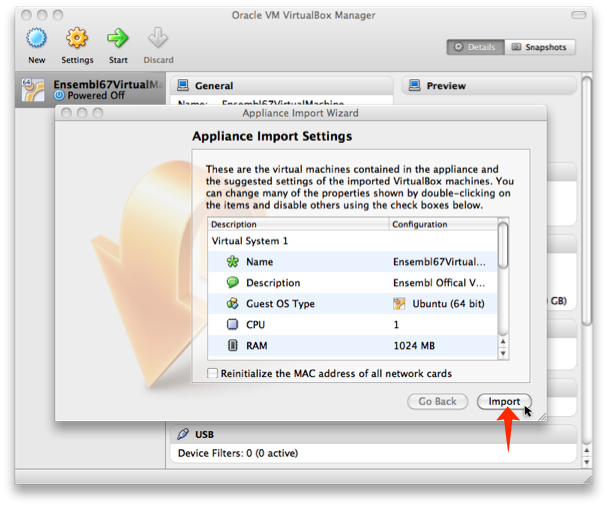
Task: Click the Configuration column header
Action: pyautogui.click(x=443, y=224)
